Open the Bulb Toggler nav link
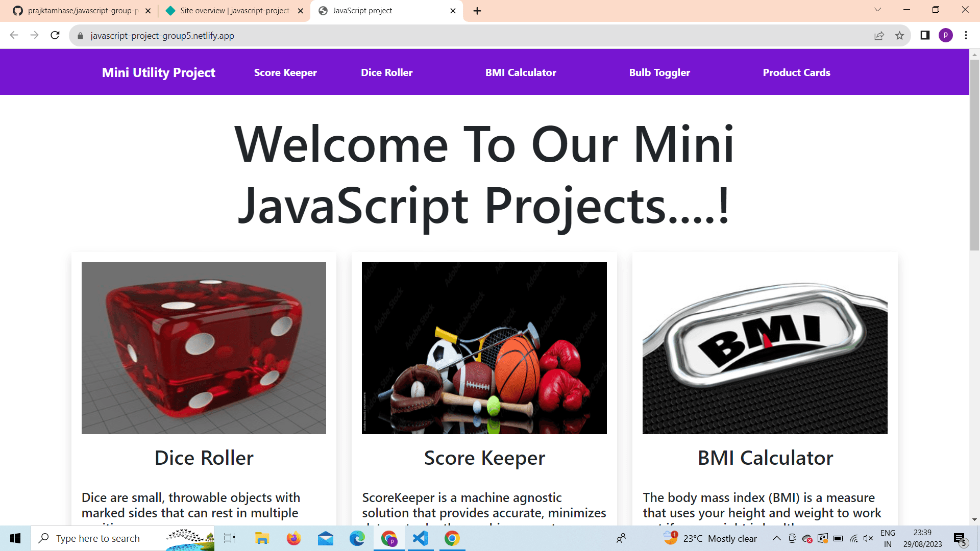 pyautogui.click(x=659, y=72)
